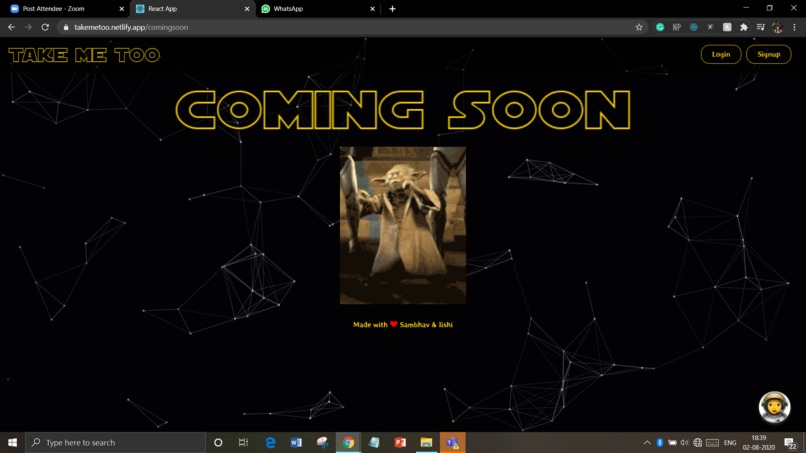This screenshot has height=453, width=806.
Task: Open Microsoft Teams from the taskbar
Action: (452, 442)
